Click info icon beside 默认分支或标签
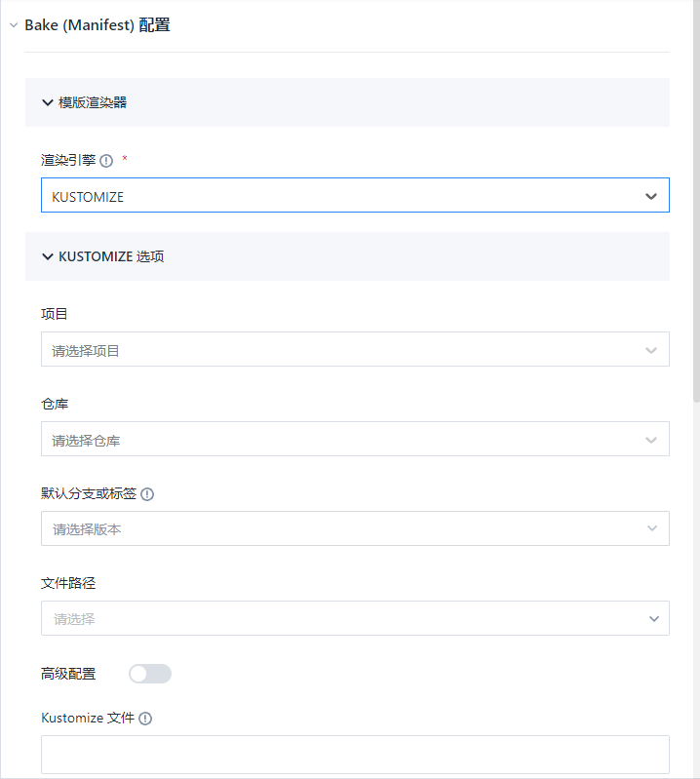 tap(147, 494)
